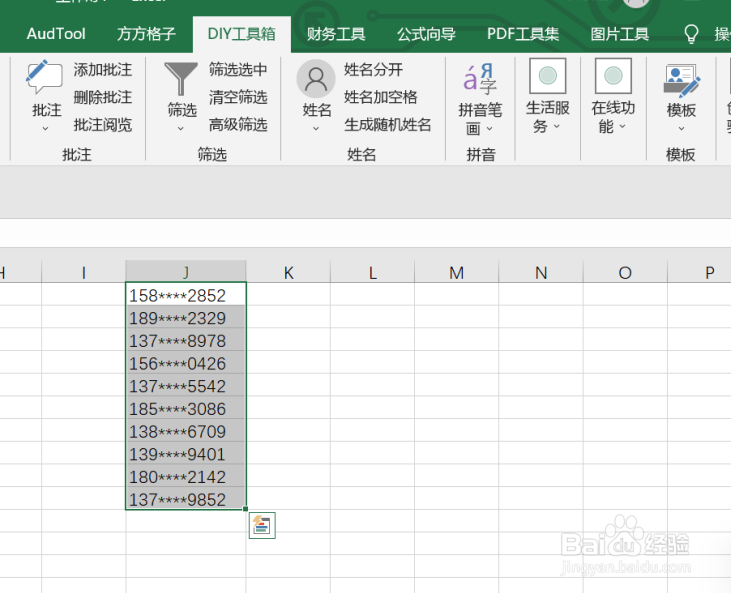Select cell containing 137****8978
This screenshot has height=593, width=731.
click(x=186, y=341)
